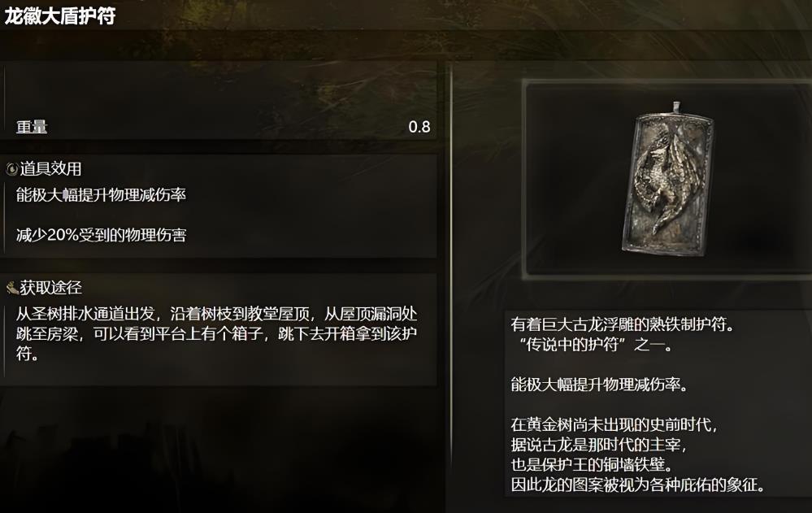Click the 获取途径 boot icon

[12, 288]
